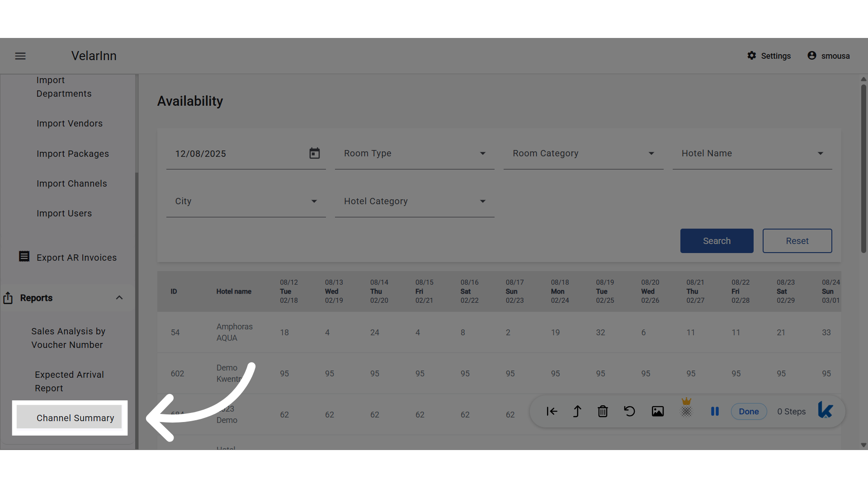Click the ID 602 cell
The width and height of the screenshot is (868, 488).
[177, 374]
